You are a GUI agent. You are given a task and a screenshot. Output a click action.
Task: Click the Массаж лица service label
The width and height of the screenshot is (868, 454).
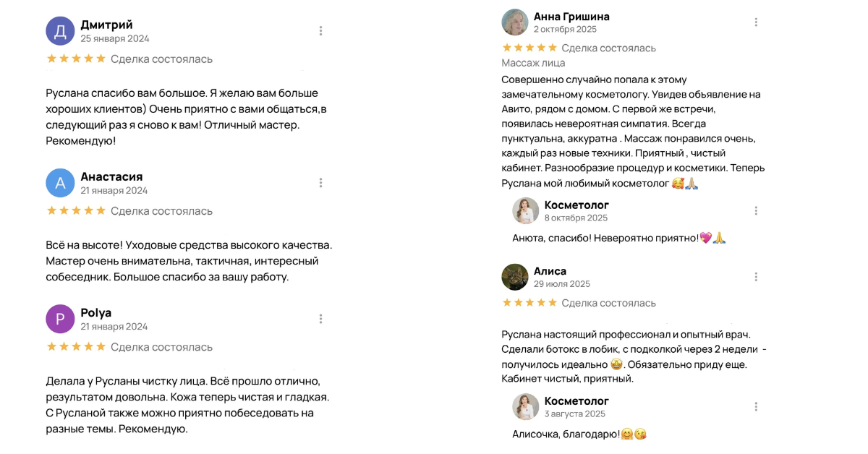(533, 63)
